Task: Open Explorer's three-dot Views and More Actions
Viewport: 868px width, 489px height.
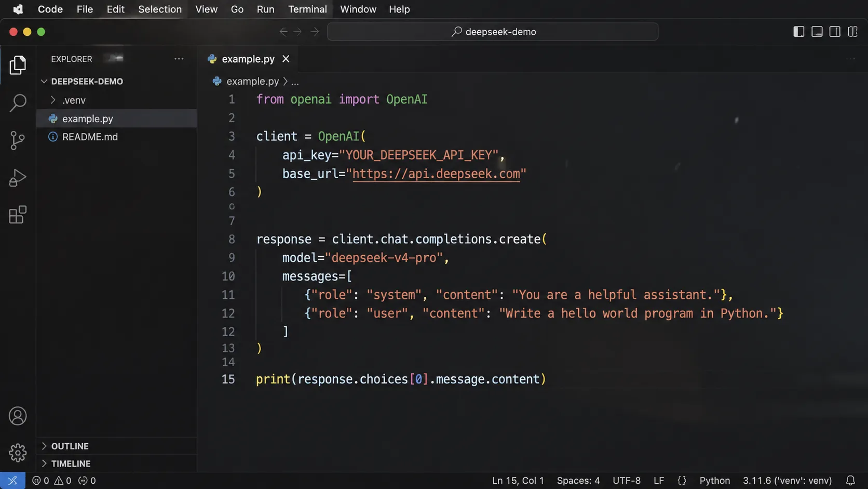Action: coord(179,59)
